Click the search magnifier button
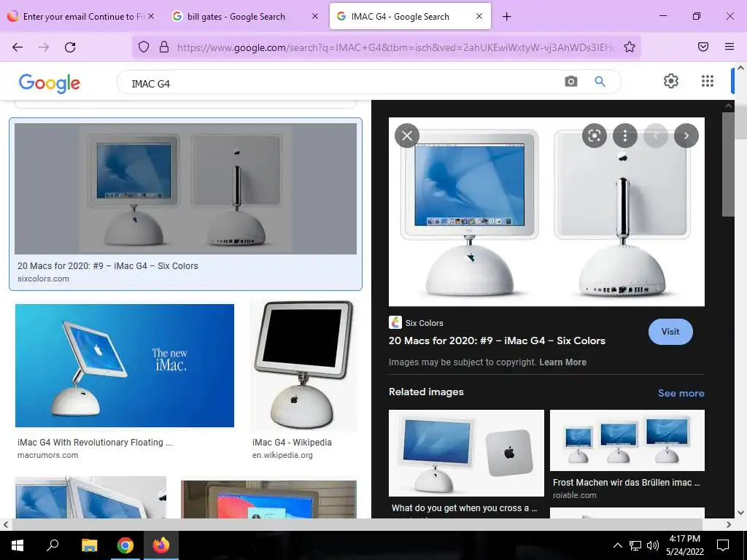This screenshot has height=560, width=747. tap(600, 82)
